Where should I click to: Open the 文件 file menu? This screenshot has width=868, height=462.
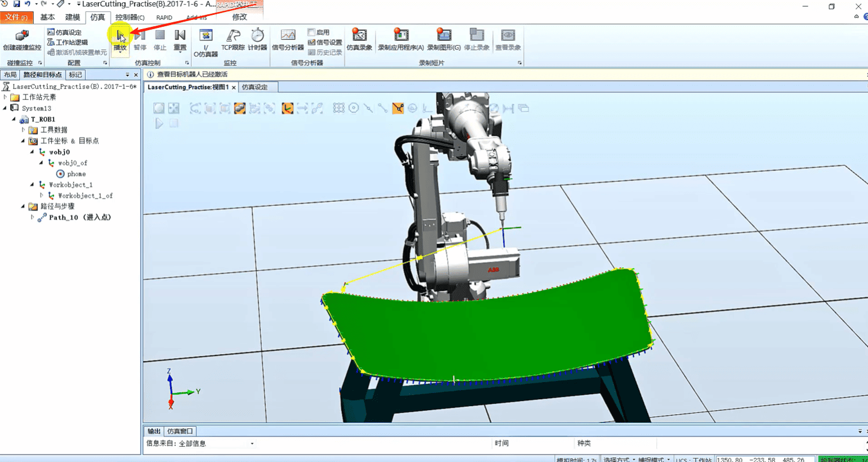tap(16, 17)
